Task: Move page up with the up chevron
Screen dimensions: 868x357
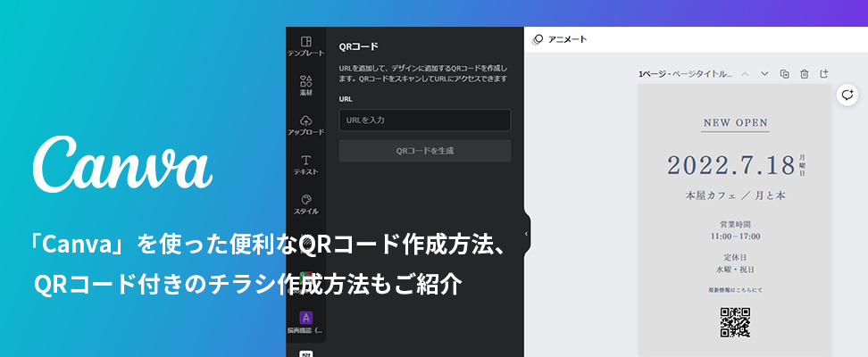Action: click(745, 73)
